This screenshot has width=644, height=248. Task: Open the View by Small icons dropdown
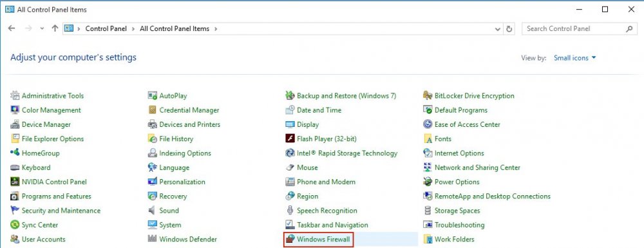[x=574, y=58]
